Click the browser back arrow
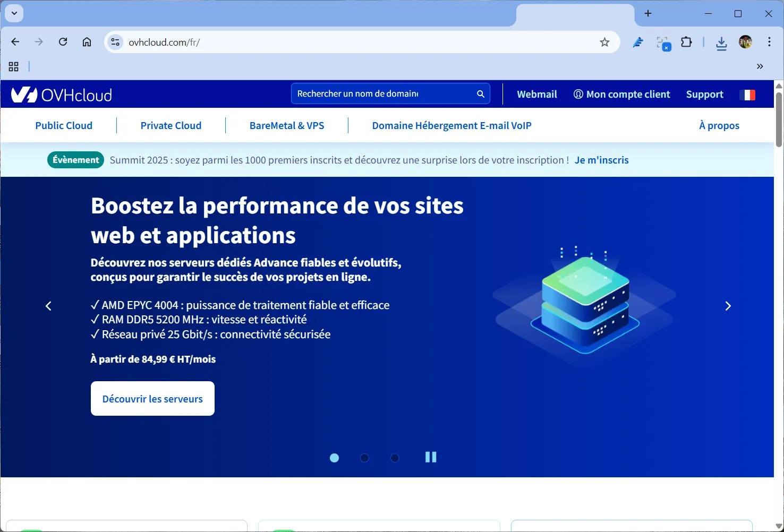 pyautogui.click(x=15, y=42)
